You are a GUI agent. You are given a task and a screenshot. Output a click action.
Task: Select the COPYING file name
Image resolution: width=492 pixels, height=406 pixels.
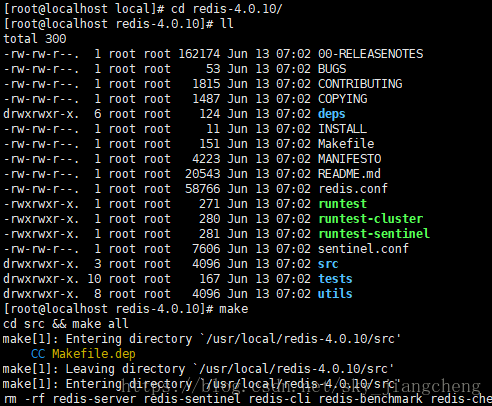click(x=343, y=99)
